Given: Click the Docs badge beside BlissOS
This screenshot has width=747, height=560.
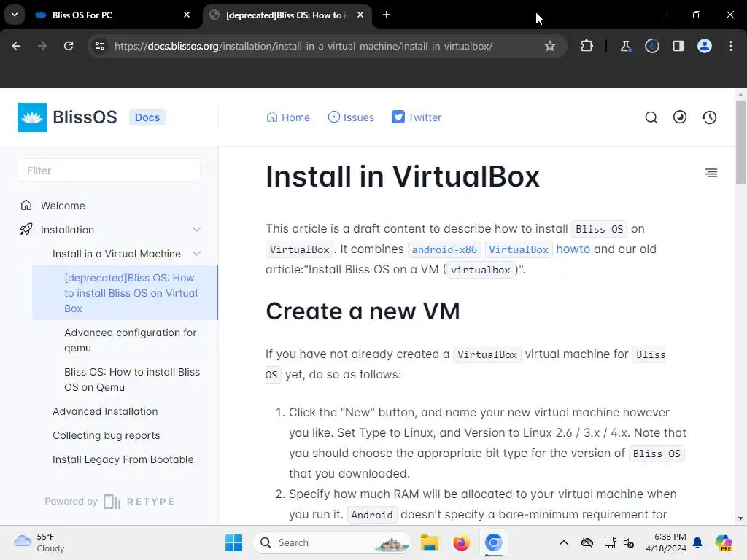Looking at the screenshot, I should (x=147, y=117).
